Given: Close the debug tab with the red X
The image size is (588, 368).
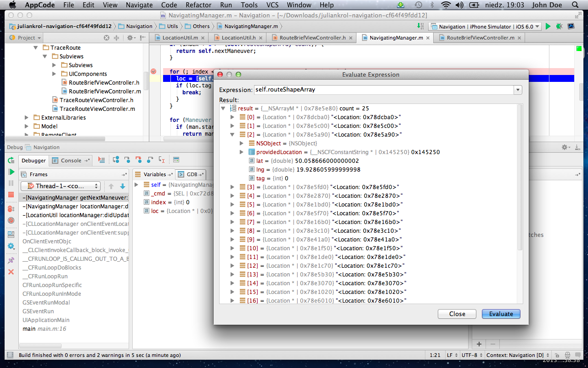Looking at the screenshot, I should [11, 272].
